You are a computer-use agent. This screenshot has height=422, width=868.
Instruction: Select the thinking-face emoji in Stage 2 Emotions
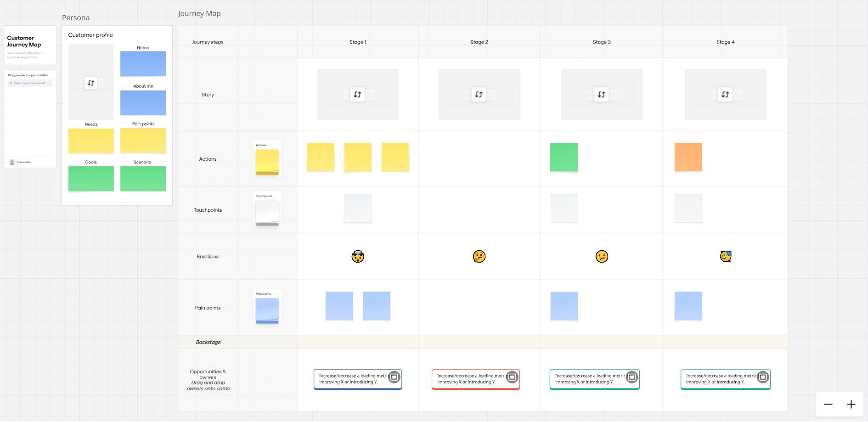point(479,256)
